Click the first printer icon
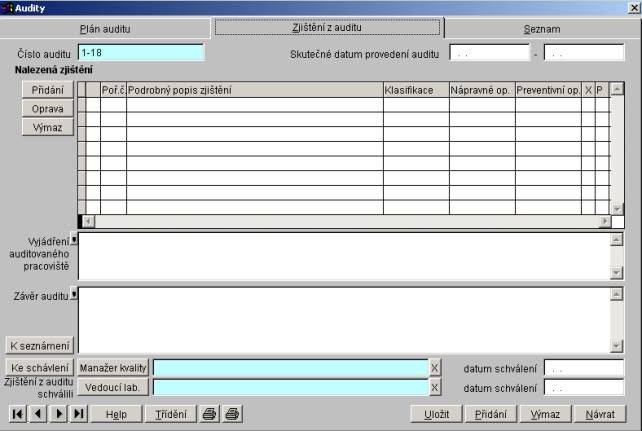 click(210, 413)
